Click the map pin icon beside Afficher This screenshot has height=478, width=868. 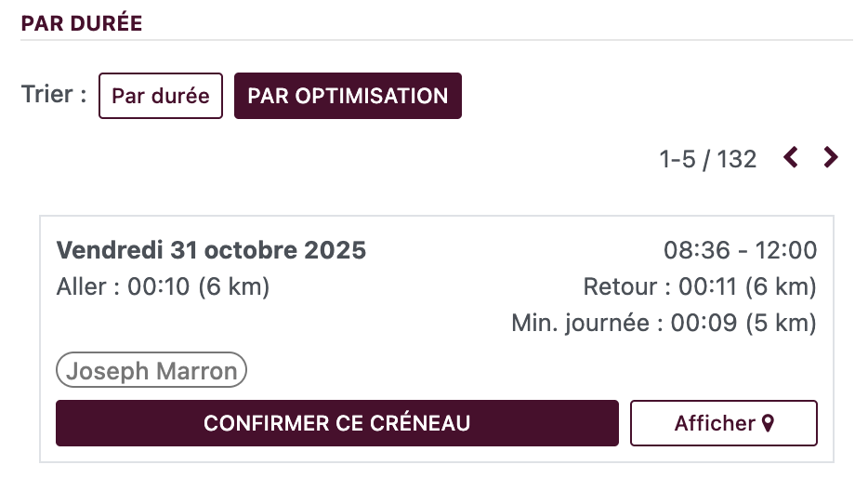[768, 424]
